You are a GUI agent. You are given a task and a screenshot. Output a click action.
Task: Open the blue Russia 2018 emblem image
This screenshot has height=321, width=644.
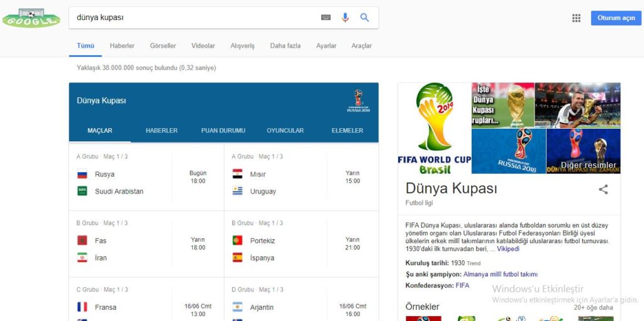[x=509, y=151]
